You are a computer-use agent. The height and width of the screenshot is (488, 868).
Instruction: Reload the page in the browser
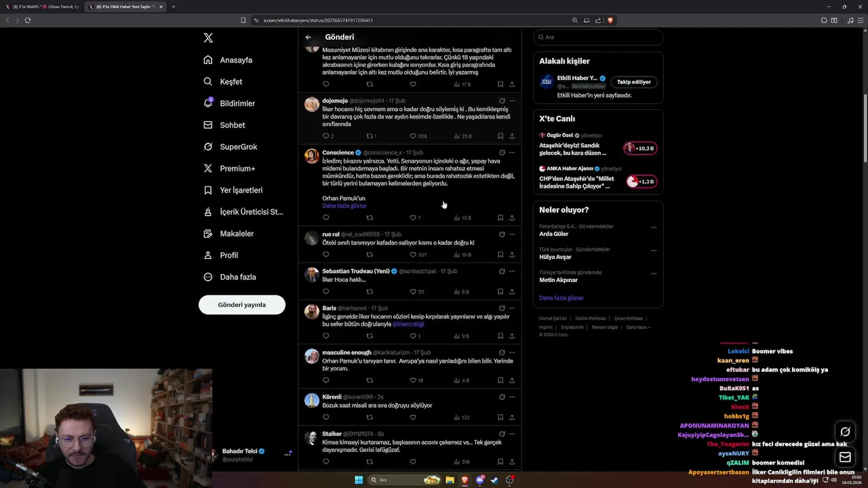click(x=28, y=20)
